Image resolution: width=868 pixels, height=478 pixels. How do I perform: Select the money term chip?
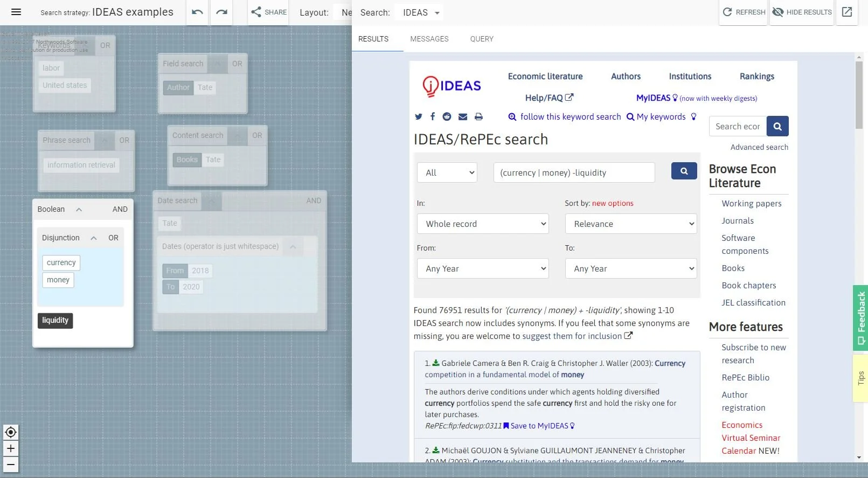tap(58, 280)
